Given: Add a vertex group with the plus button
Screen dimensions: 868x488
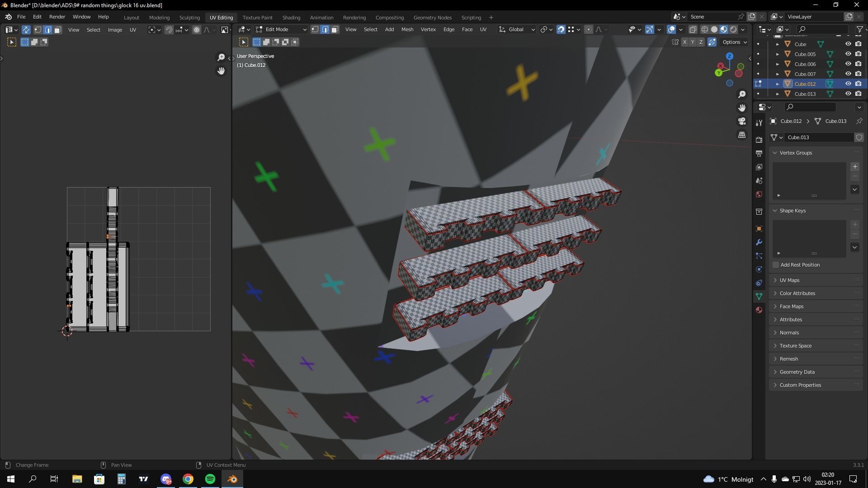Looking at the screenshot, I should [x=854, y=167].
